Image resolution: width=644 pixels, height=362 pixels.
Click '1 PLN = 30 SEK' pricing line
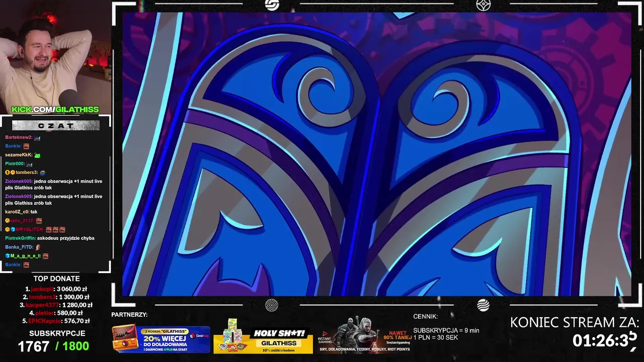tap(435, 337)
